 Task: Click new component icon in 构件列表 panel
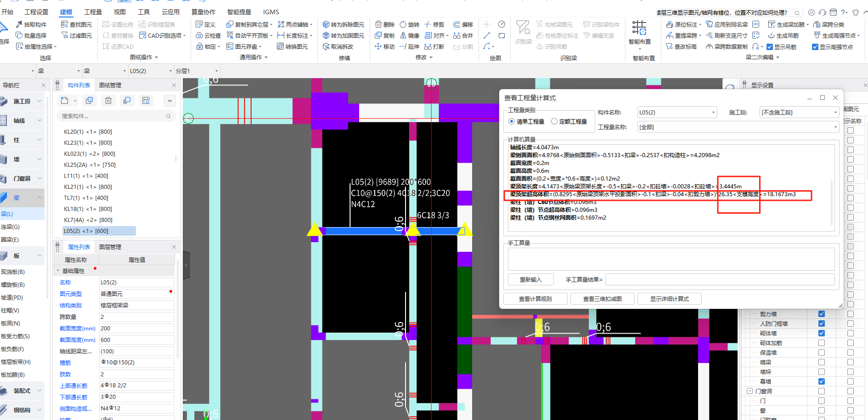pyautogui.click(x=64, y=101)
